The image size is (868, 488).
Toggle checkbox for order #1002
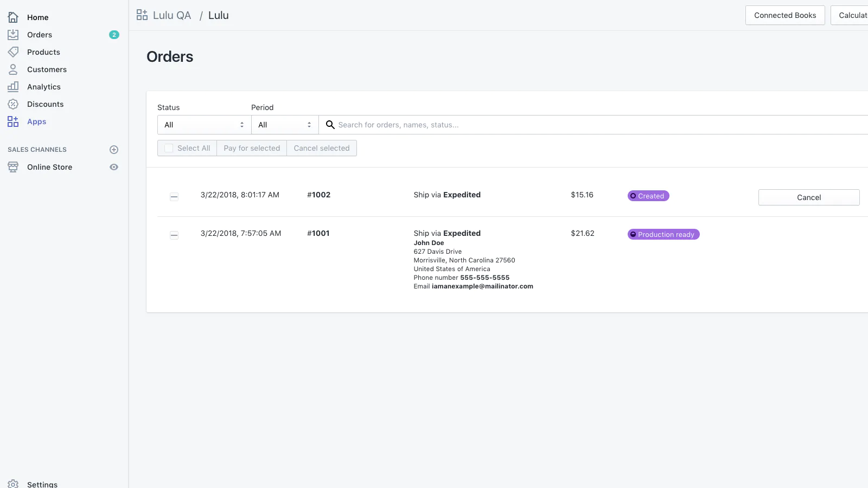coord(174,196)
